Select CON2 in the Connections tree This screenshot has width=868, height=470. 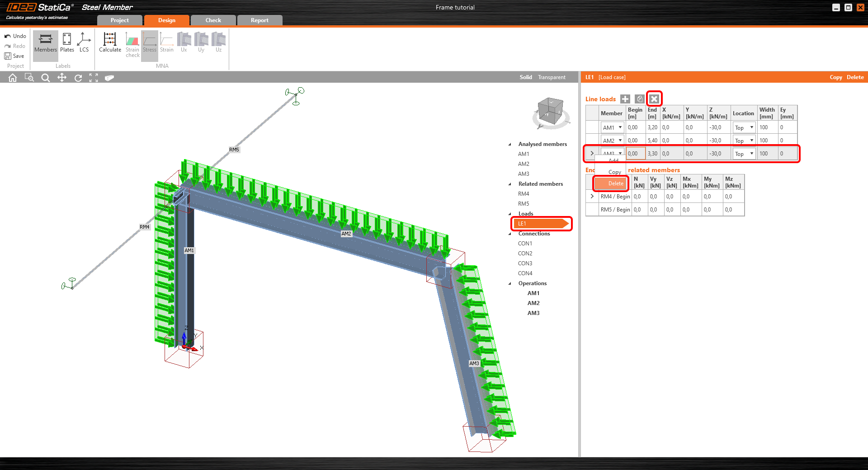[525, 254]
